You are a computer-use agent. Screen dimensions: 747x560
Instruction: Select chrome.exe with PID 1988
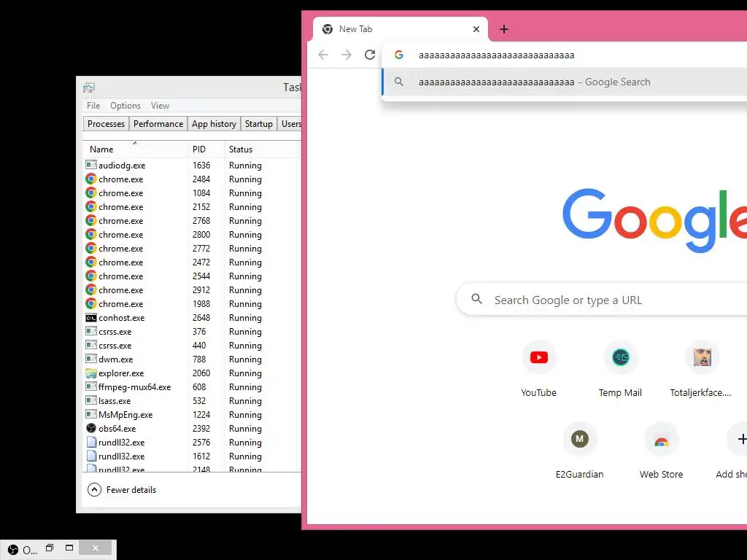[192, 303]
